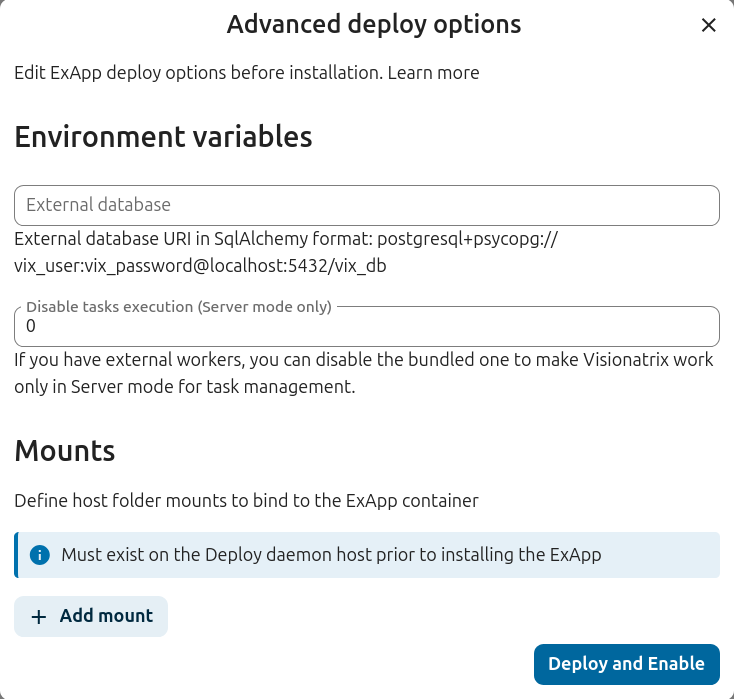
Task: Click the Disable tasks execution floating label
Action: click(178, 307)
